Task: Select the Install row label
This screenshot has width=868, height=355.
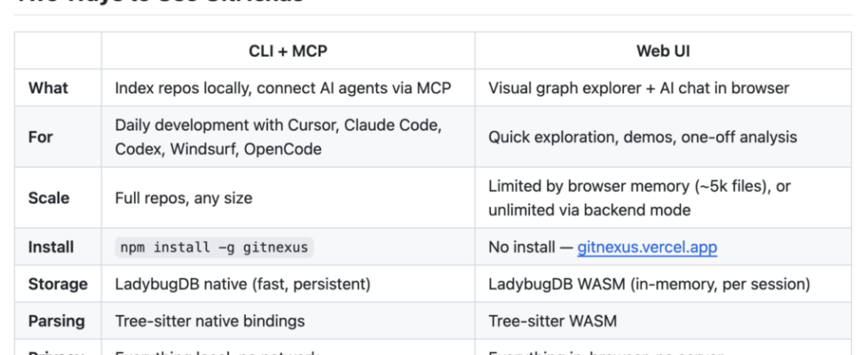Action: [x=51, y=247]
